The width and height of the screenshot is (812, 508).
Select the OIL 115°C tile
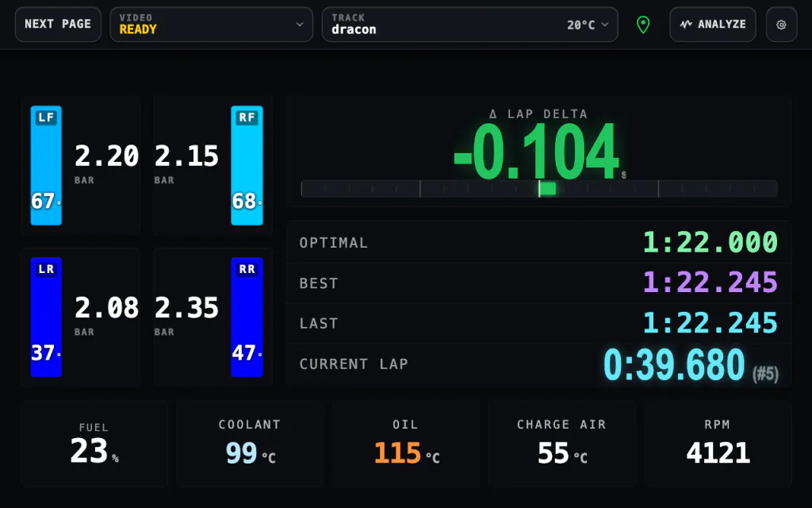(406, 444)
